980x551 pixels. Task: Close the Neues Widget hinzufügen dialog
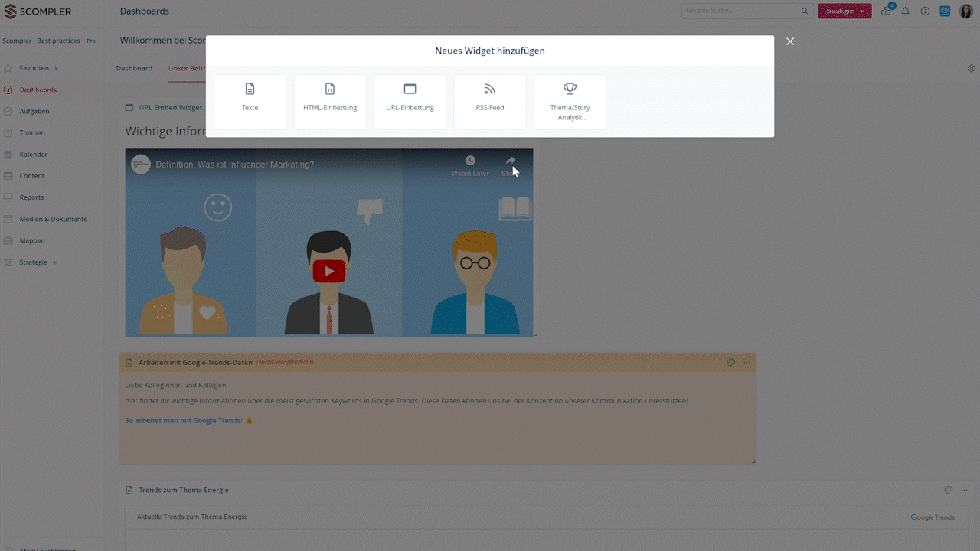pyautogui.click(x=790, y=41)
